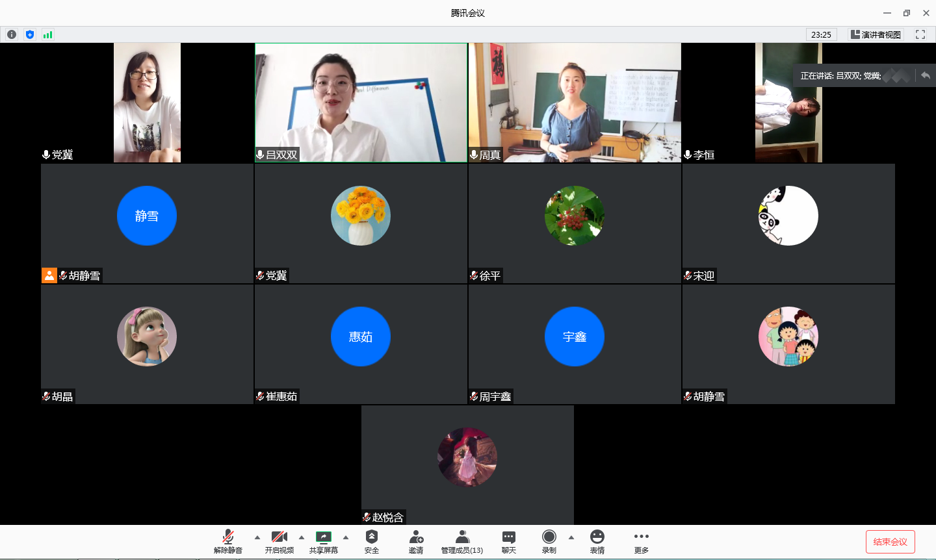This screenshot has width=936, height=560.
Task: Check the green network signal icon
Action: [x=47, y=34]
